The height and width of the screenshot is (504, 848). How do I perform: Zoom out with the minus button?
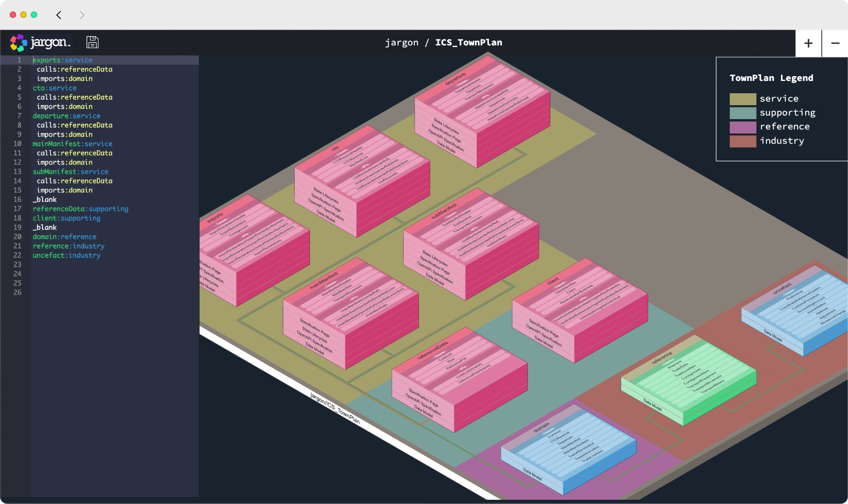[x=835, y=43]
